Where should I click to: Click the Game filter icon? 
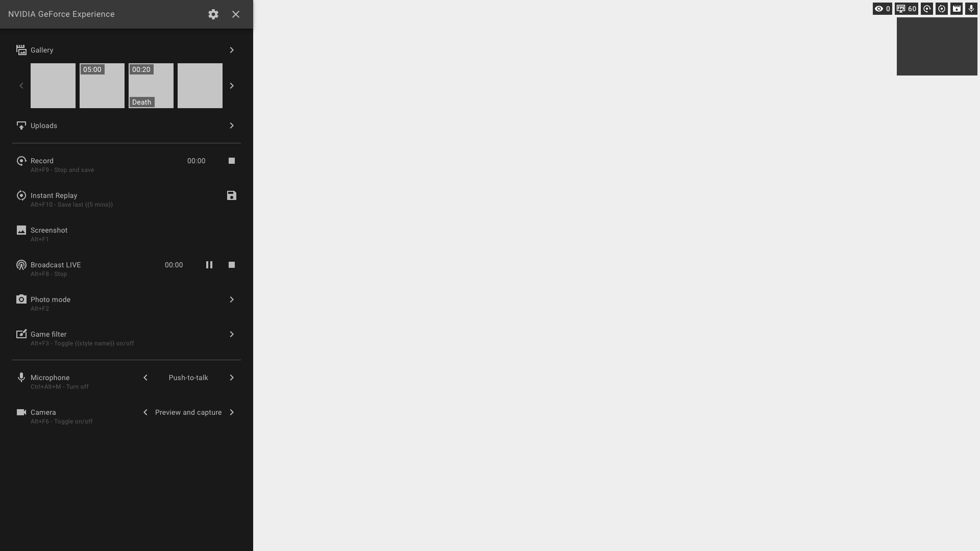[x=21, y=334]
